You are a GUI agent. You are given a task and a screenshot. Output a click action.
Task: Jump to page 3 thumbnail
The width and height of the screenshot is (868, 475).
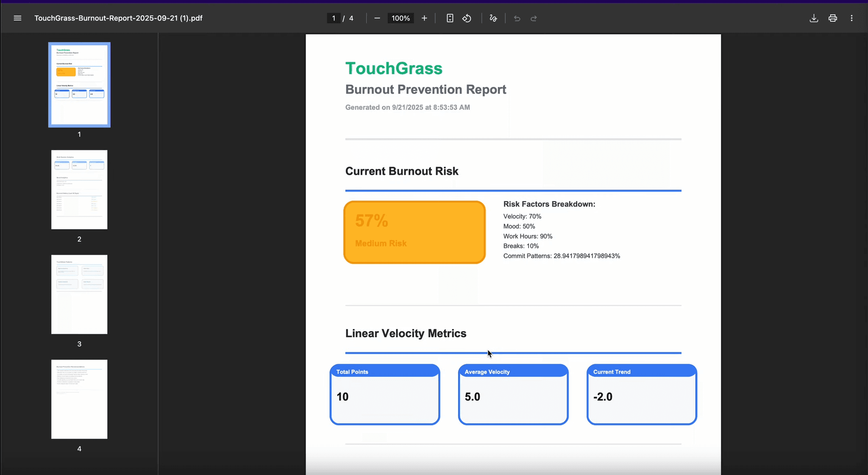pos(79,294)
